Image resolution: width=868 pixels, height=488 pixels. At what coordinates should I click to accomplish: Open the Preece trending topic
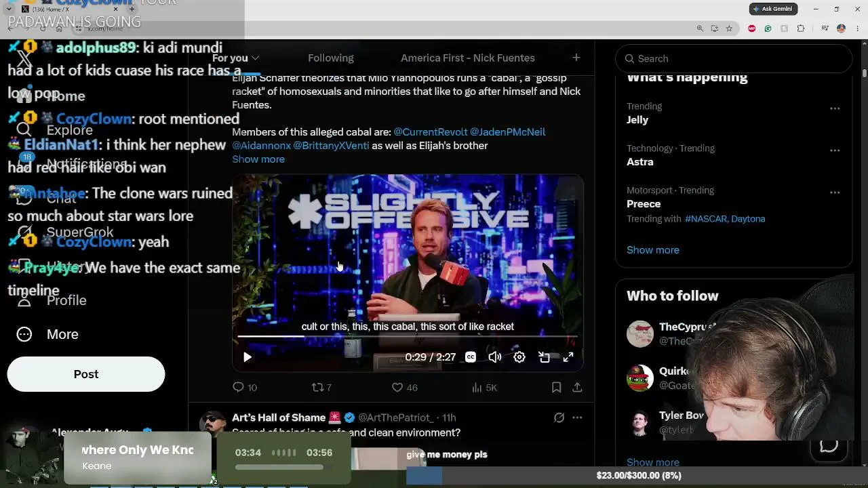644,204
